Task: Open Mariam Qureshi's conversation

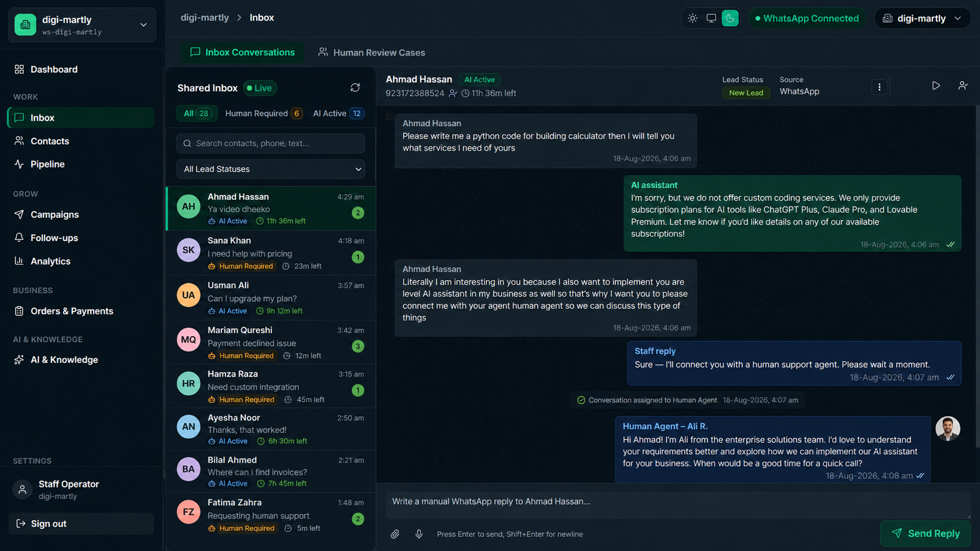Action: click(271, 342)
